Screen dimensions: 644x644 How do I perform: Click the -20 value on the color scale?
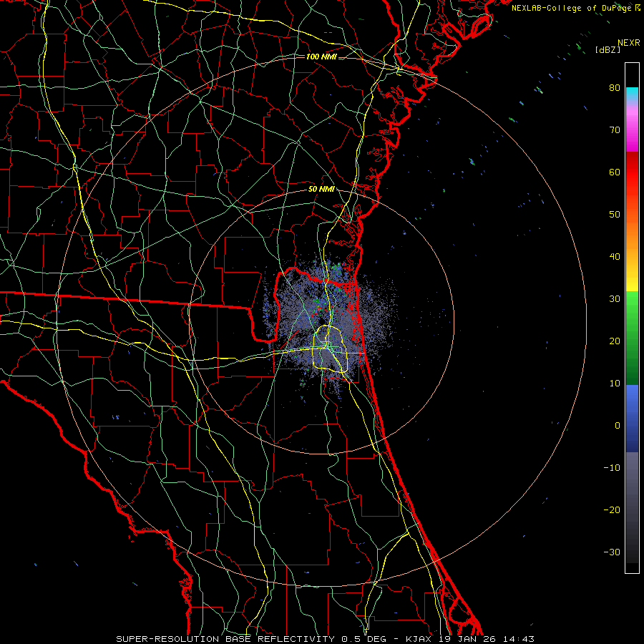[x=612, y=510]
